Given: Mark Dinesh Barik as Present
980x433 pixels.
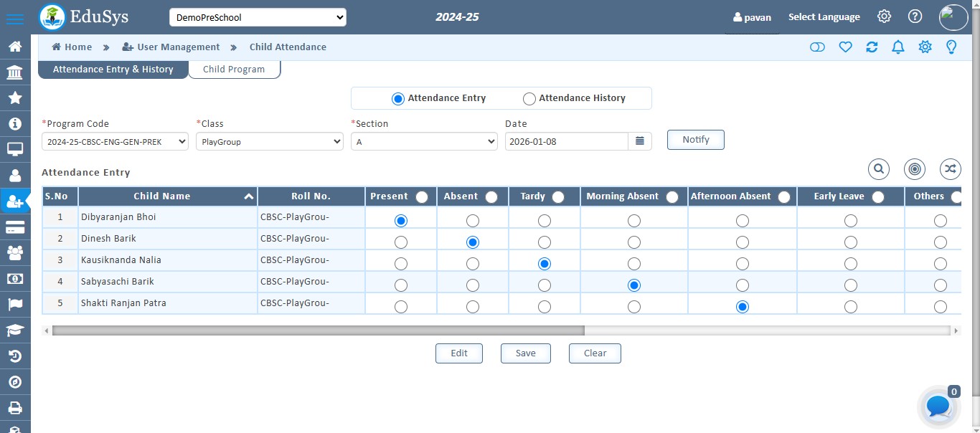Looking at the screenshot, I should (x=400, y=242).
